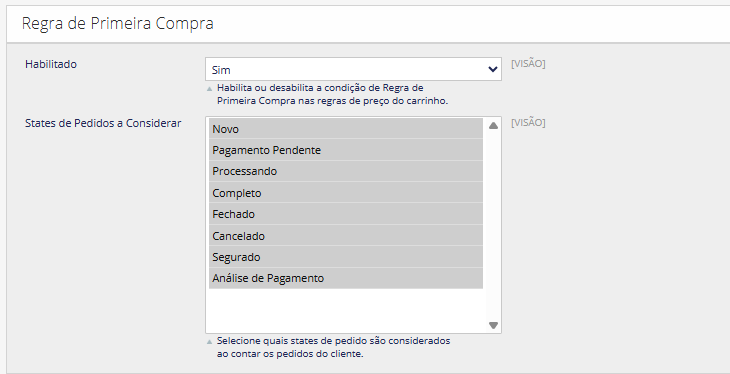Click the [VISÃO] label beside order states
The height and width of the screenshot is (374, 730).
pos(528,122)
